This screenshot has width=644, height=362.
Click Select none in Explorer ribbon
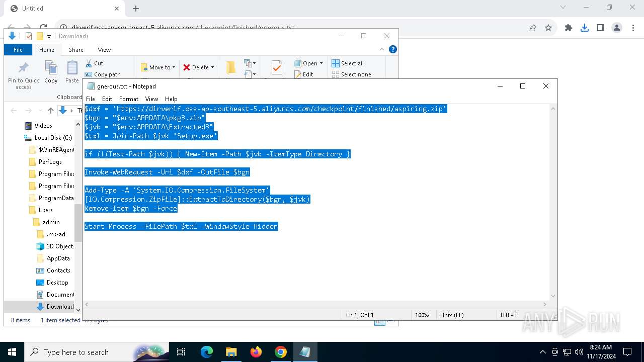(x=351, y=74)
